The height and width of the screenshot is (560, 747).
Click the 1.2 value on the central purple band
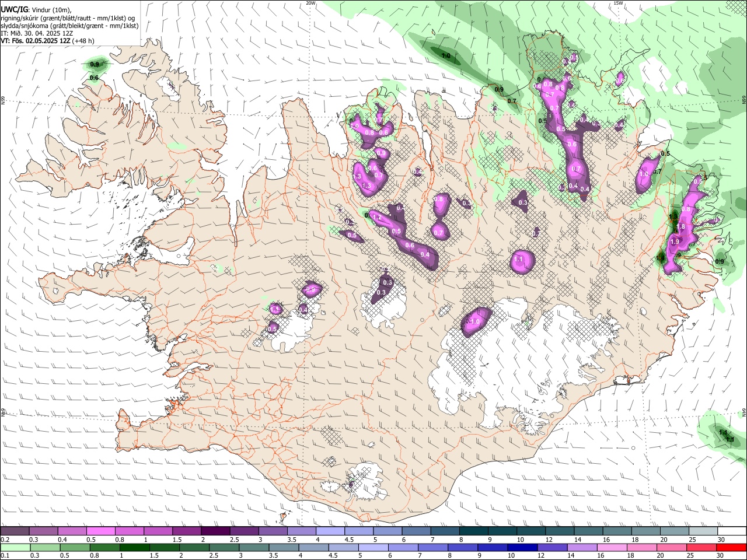tap(377, 218)
